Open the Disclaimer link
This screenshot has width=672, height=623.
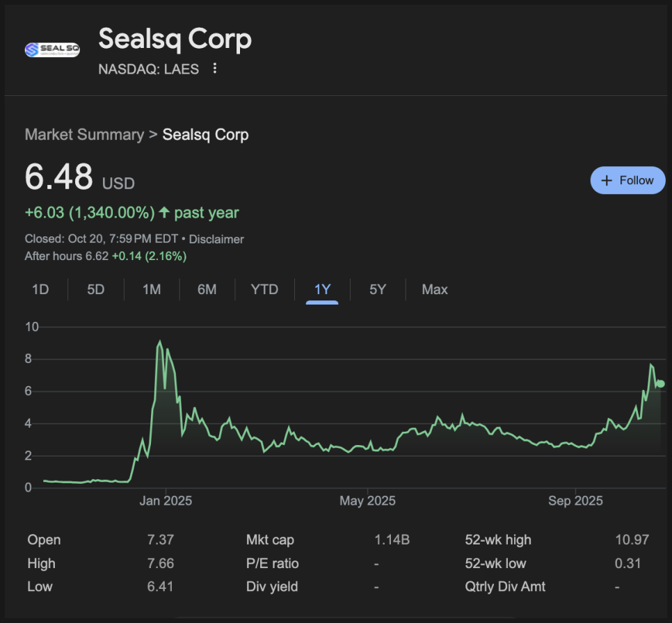[x=216, y=239]
